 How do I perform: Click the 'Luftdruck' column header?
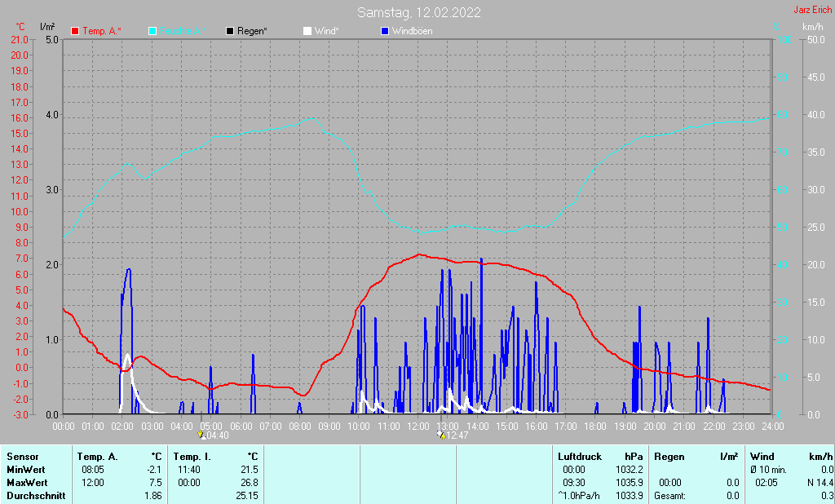pyautogui.click(x=580, y=457)
